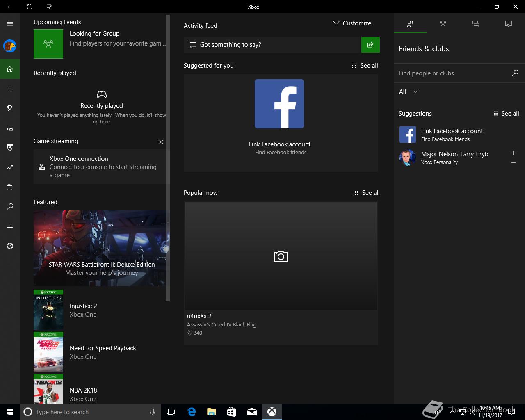Open My games sidebar icon

point(10,89)
